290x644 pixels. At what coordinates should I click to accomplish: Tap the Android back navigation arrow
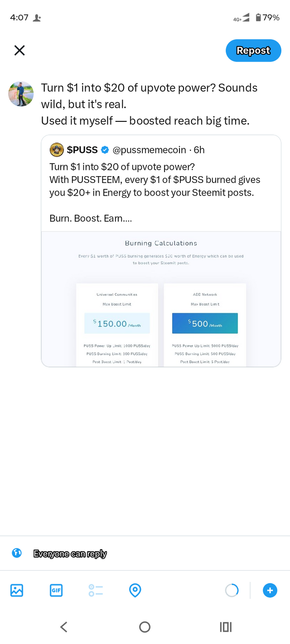click(63, 627)
